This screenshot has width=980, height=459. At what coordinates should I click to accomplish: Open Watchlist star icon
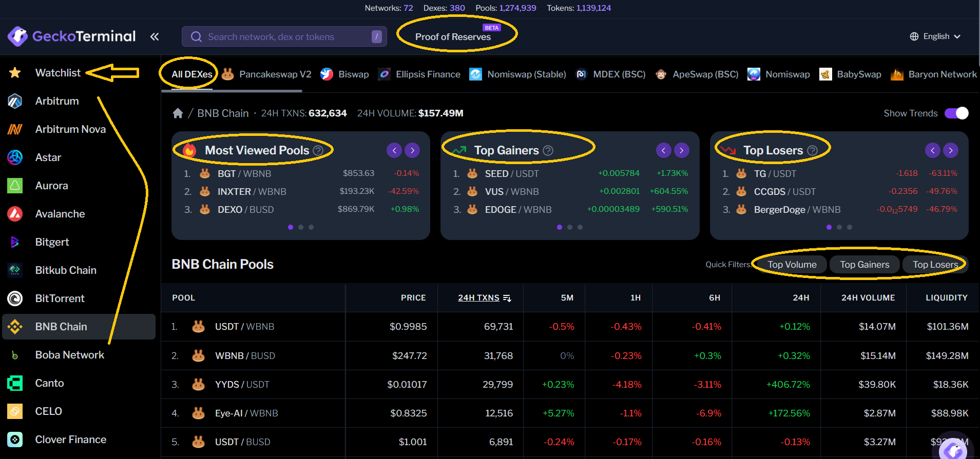point(15,73)
